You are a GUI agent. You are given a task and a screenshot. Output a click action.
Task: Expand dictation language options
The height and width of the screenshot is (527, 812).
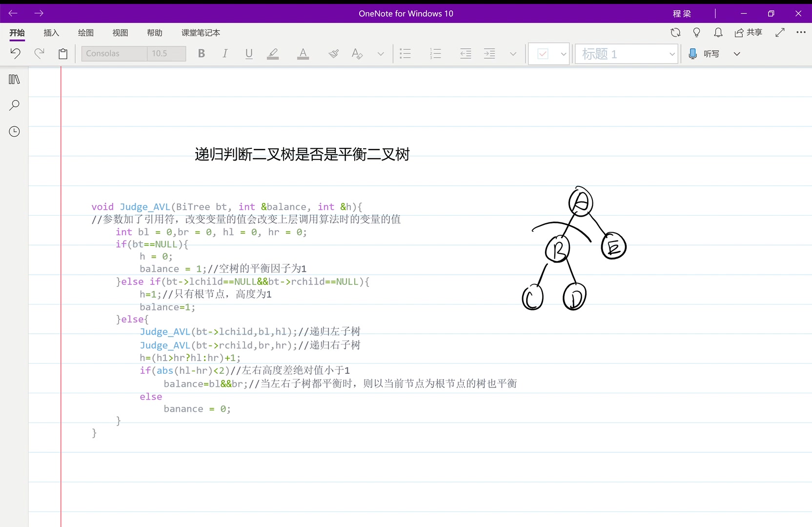[x=737, y=54]
